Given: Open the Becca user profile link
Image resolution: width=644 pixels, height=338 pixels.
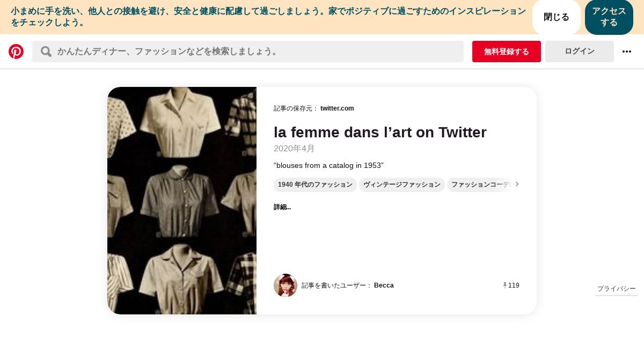Looking at the screenshot, I should click(x=384, y=285).
